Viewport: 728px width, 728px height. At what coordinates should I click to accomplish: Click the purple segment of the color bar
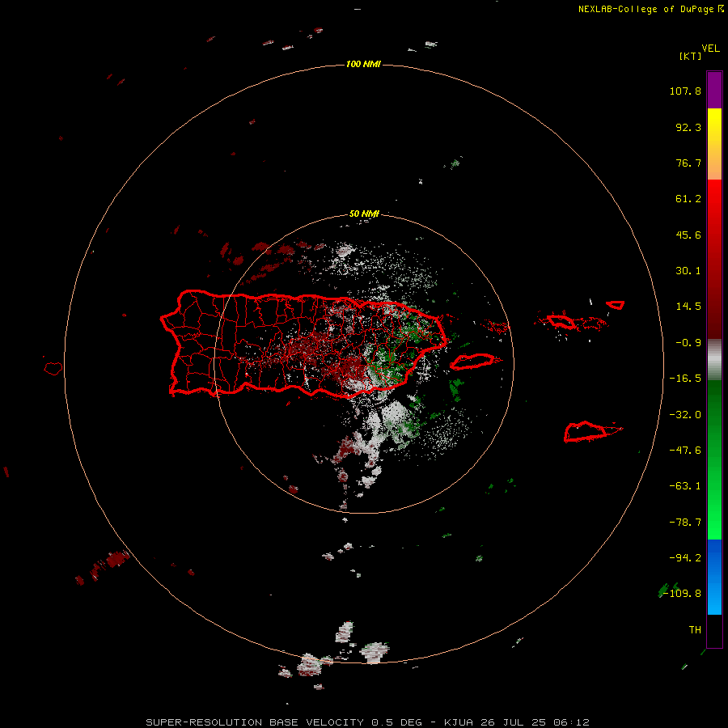714,90
